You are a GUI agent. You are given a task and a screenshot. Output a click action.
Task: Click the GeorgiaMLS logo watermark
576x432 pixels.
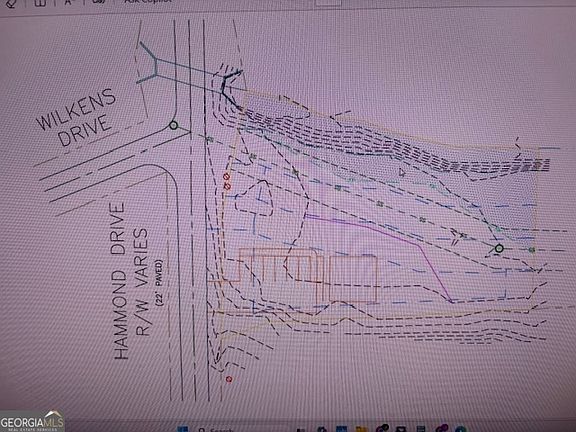click(32, 422)
